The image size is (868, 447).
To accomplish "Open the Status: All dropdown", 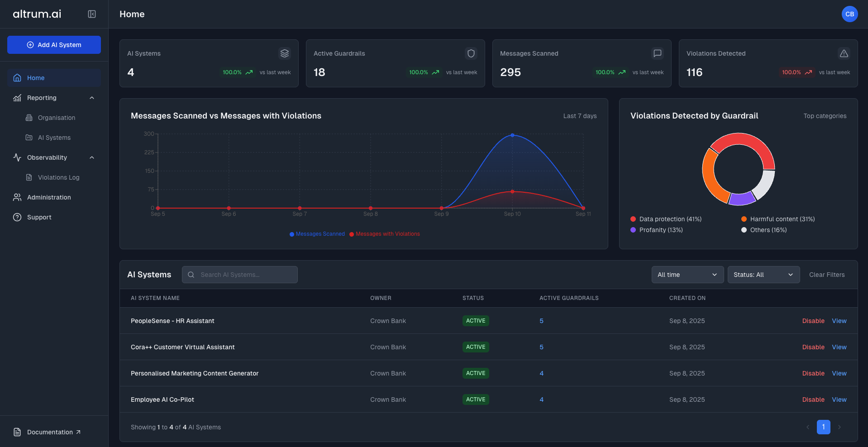I will 763,275.
